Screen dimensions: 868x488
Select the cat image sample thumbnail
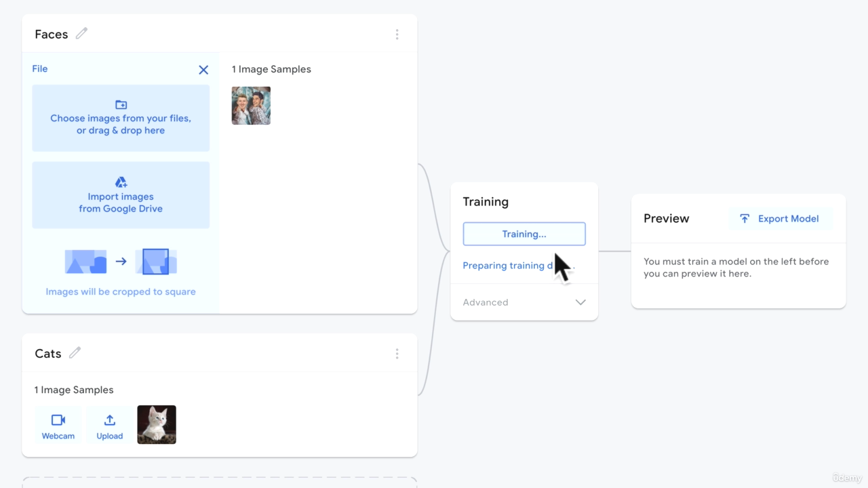click(x=157, y=425)
